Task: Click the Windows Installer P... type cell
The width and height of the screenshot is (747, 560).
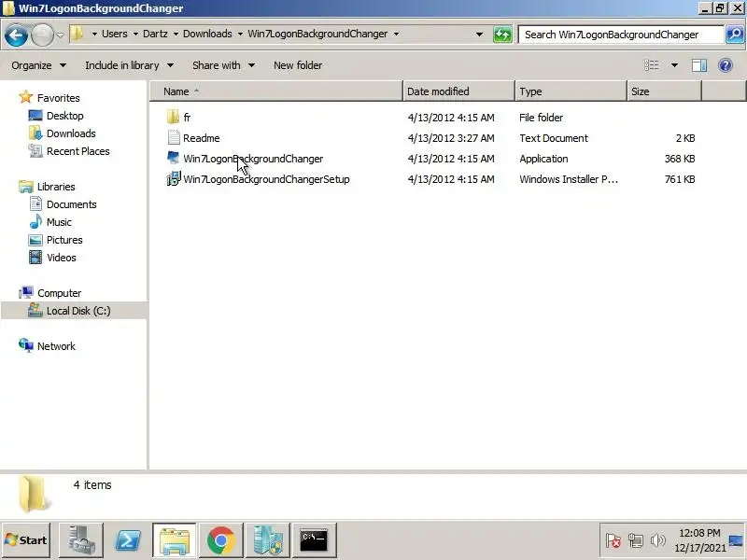Action: coord(569,179)
